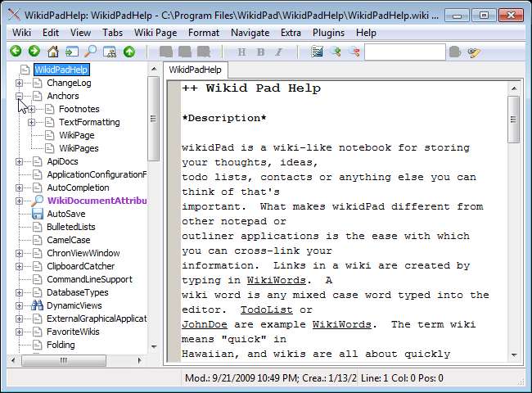Click the grey icon beside the search box
Screen dimensions: 532x393
(x=455, y=52)
